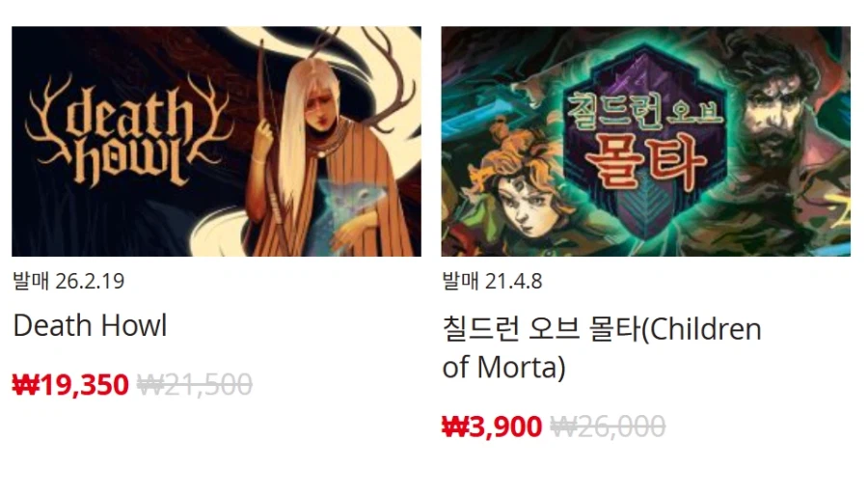Click the 'of Morta)' second title line
The image size is (868, 496).
click(x=503, y=368)
